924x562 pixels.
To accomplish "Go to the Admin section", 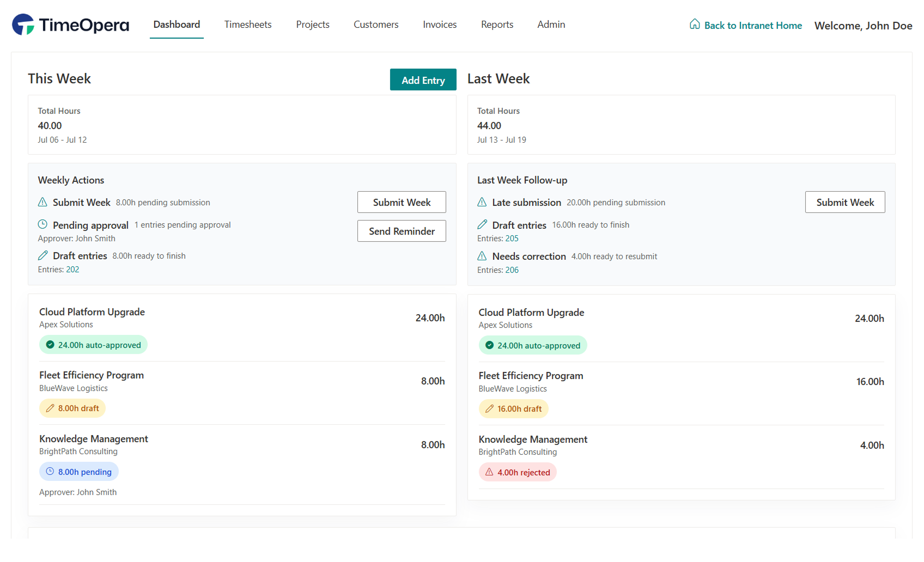I will (x=551, y=25).
